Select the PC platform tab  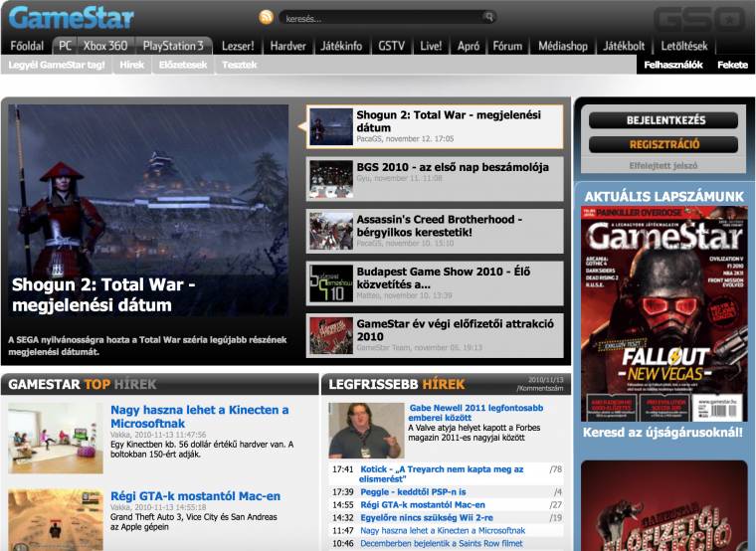tap(65, 46)
